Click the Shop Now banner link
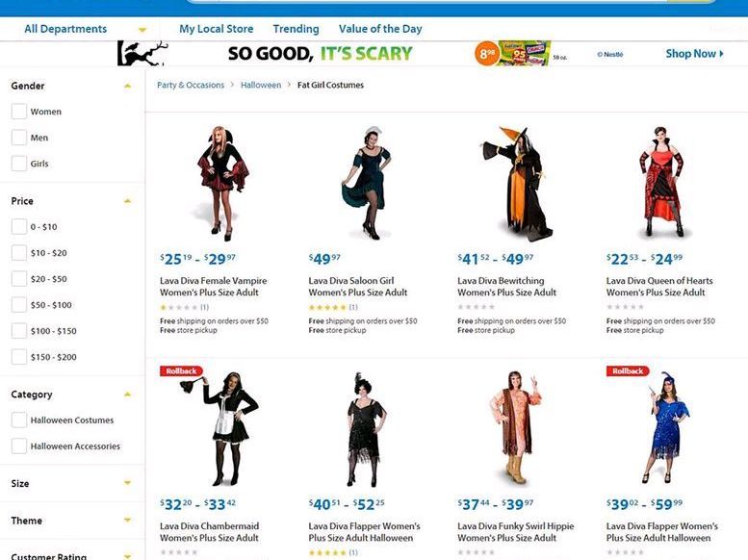Screen dimensions: 748x560 (695, 54)
